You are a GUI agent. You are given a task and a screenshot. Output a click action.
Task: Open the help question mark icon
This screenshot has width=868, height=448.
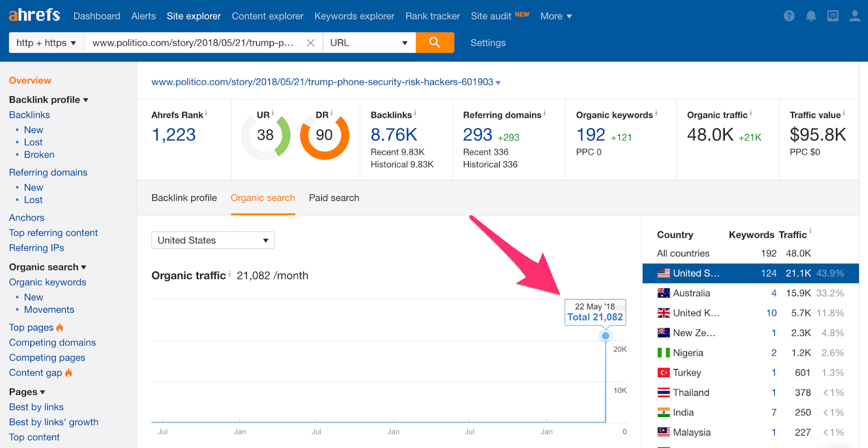pyautogui.click(x=789, y=16)
